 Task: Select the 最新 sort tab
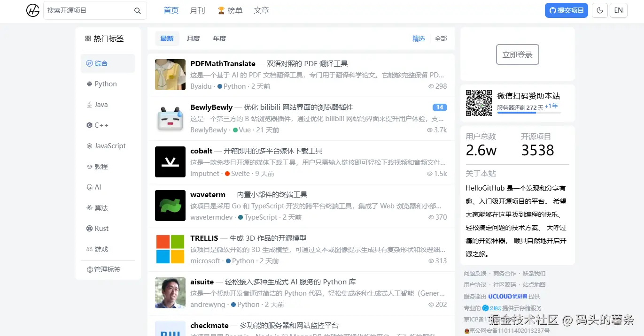click(167, 38)
